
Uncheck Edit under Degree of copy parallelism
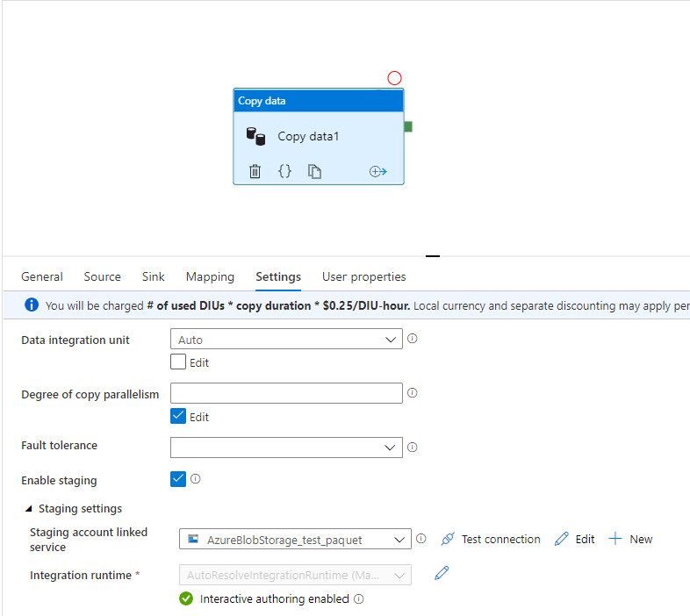(178, 416)
